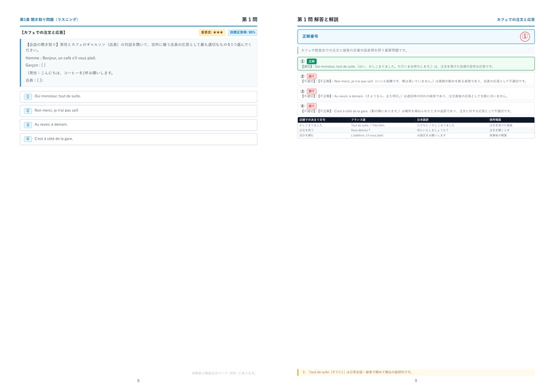555x392 pixels.
Task: Click the 【カフェでの注文と応答】 question title
Action: point(43,32)
